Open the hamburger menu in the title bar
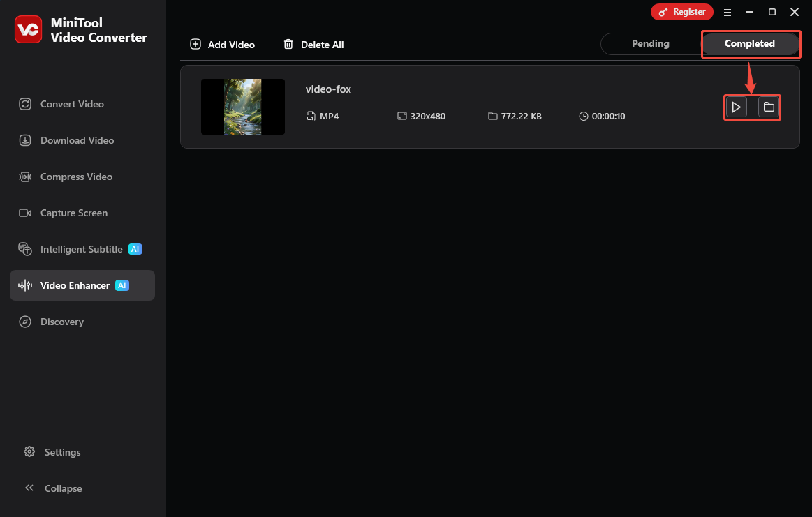This screenshot has width=812, height=517. (x=728, y=12)
